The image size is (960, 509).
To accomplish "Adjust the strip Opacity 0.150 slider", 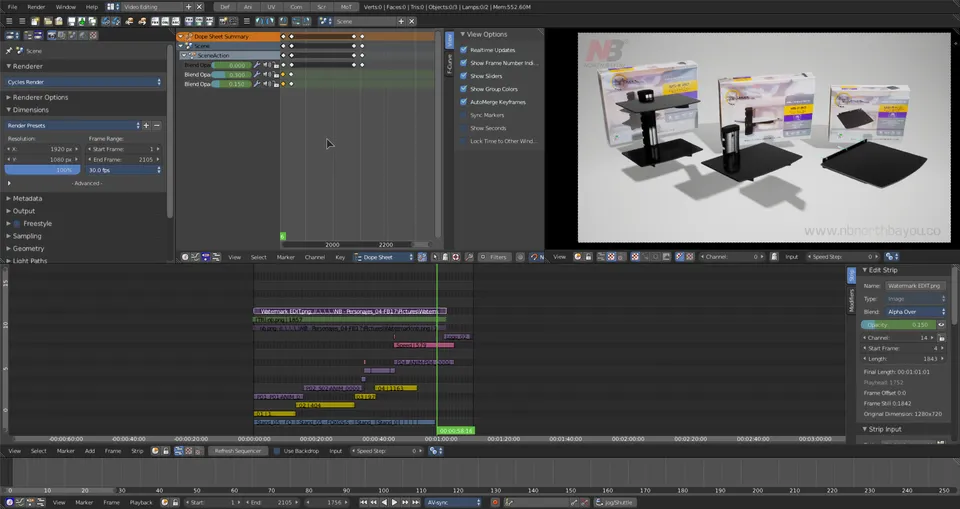I will (898, 325).
